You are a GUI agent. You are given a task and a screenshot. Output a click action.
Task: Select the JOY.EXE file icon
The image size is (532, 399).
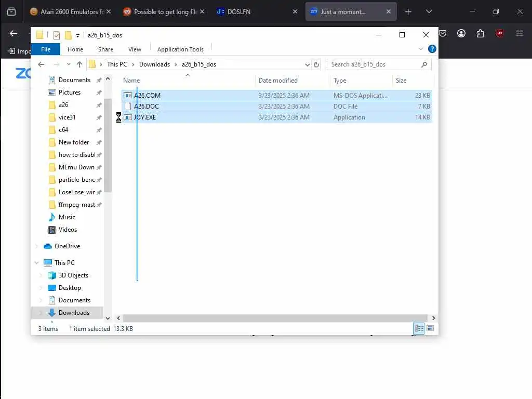pos(128,117)
